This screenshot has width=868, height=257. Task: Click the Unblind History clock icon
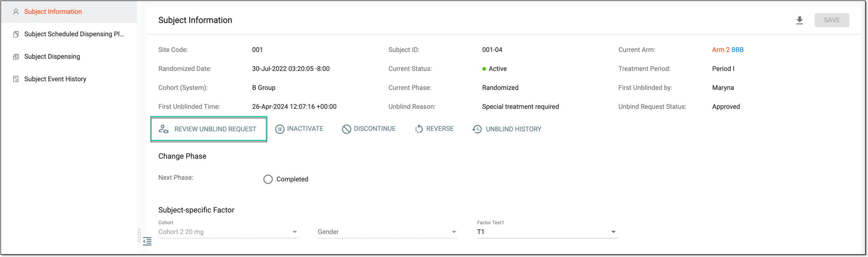(477, 129)
